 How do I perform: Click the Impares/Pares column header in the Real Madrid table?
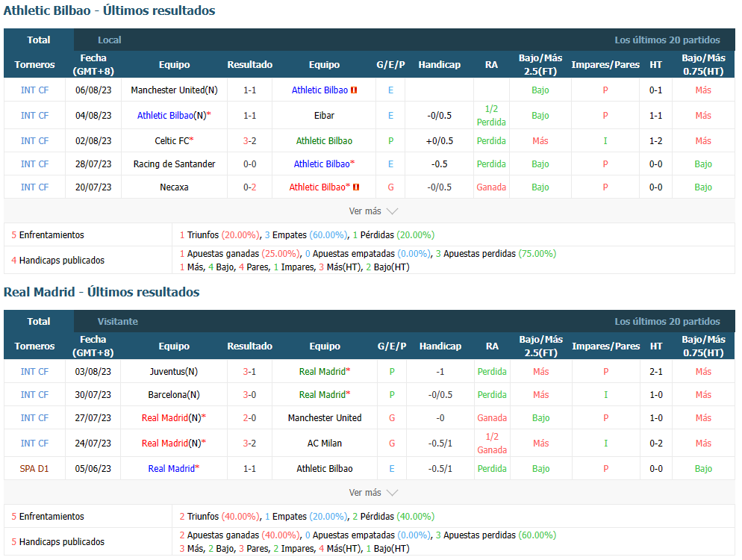click(x=605, y=346)
